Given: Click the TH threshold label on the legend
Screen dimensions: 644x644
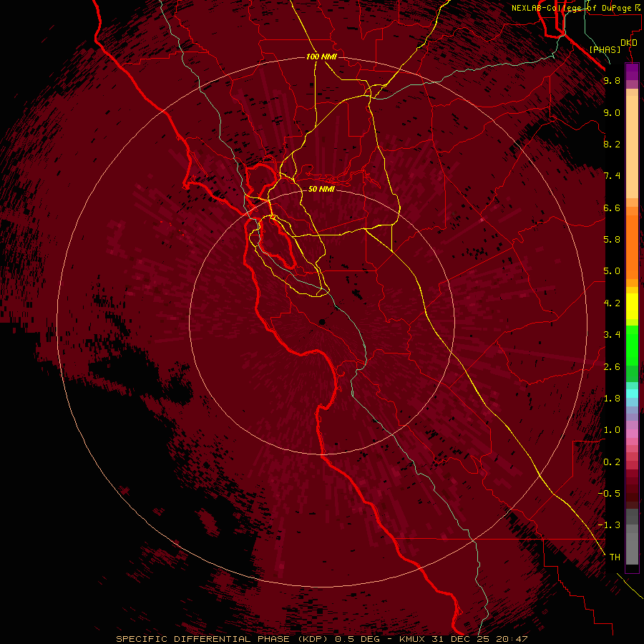Looking at the screenshot, I should coord(615,557).
